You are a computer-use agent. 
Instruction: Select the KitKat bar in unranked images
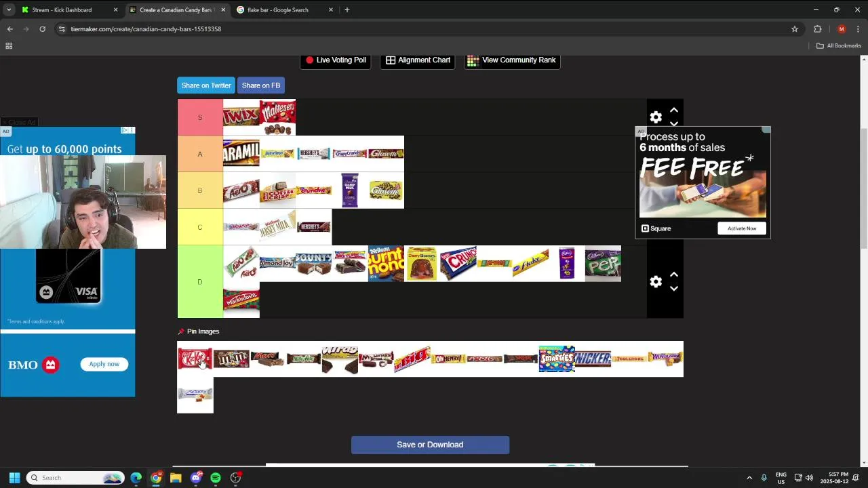click(x=195, y=359)
